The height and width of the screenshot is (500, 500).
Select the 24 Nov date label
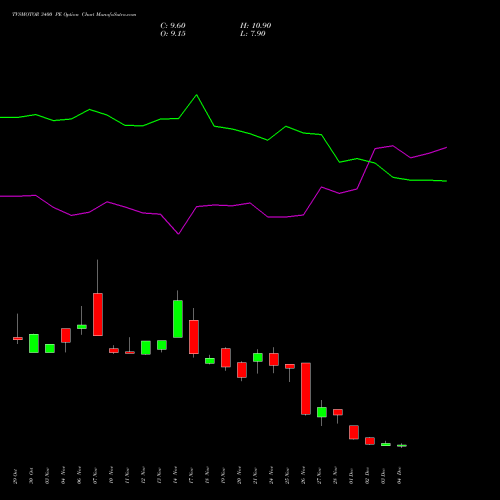[271, 476]
